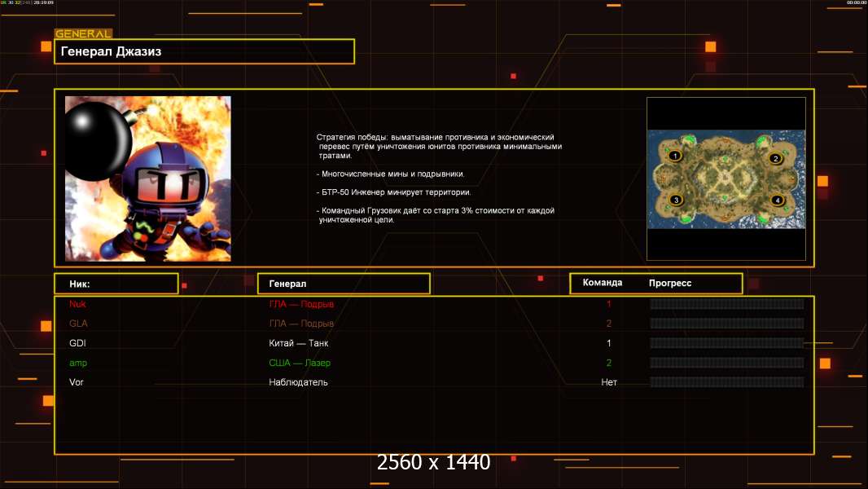Select the 'Генерал Джазиз' title field
The height and width of the screenshot is (489, 868).
(204, 51)
